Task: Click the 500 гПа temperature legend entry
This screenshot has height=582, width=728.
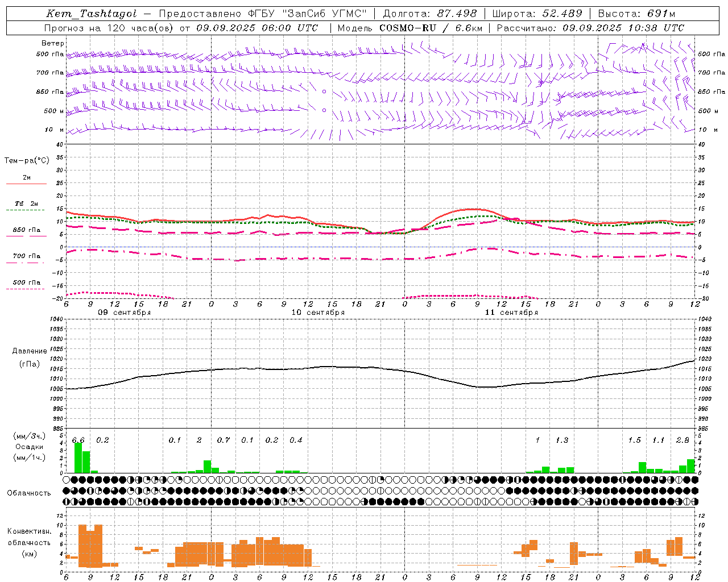Action: [27, 282]
